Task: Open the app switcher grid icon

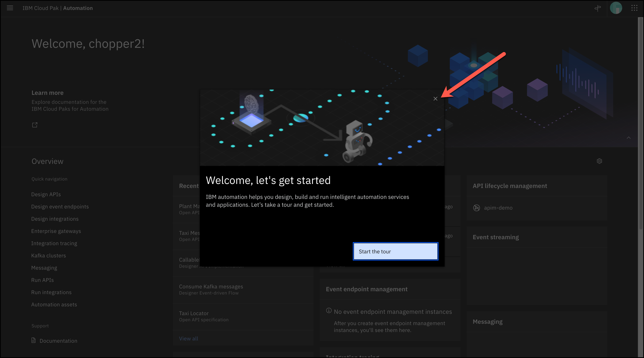Action: 634,8
